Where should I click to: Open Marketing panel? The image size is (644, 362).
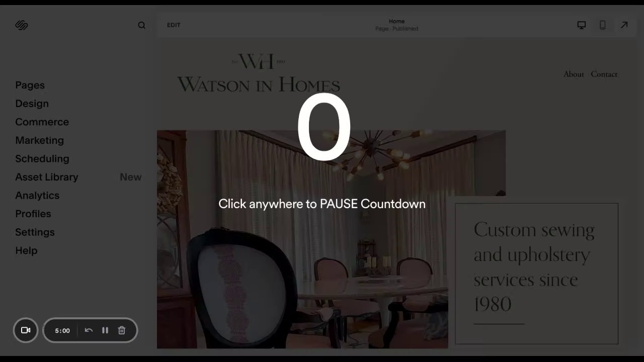pyautogui.click(x=39, y=140)
